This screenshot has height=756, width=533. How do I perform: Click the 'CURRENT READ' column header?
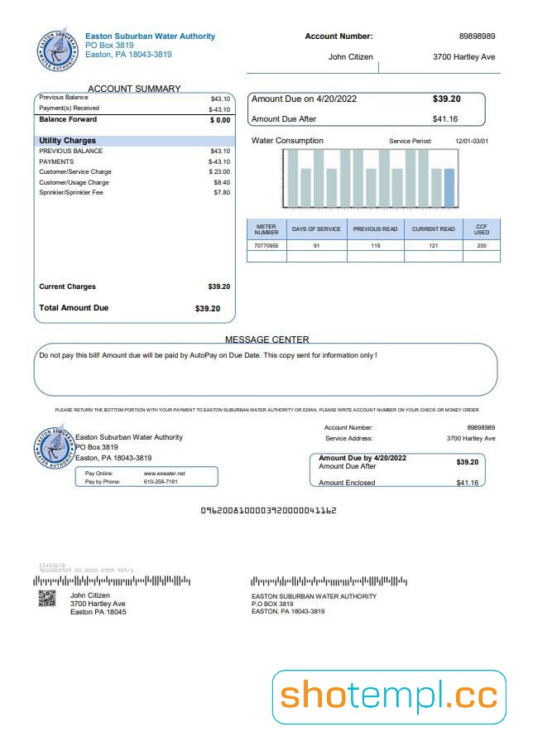[x=433, y=229]
